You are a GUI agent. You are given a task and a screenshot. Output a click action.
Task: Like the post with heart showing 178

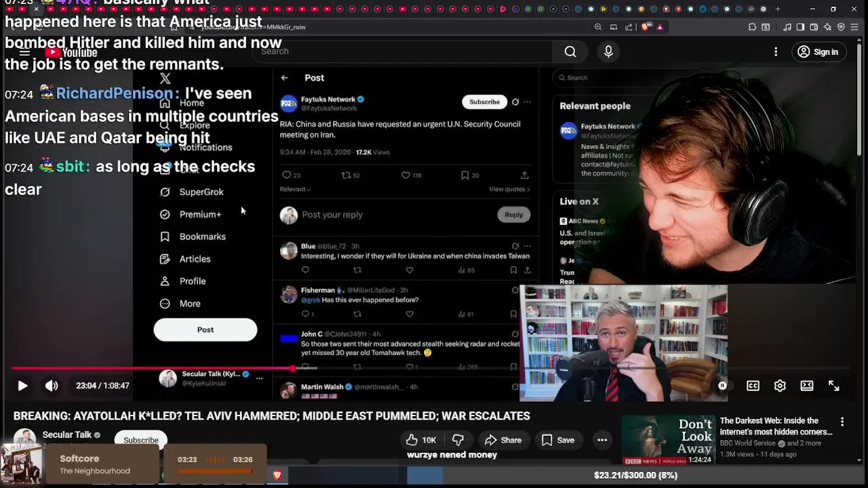point(411,175)
